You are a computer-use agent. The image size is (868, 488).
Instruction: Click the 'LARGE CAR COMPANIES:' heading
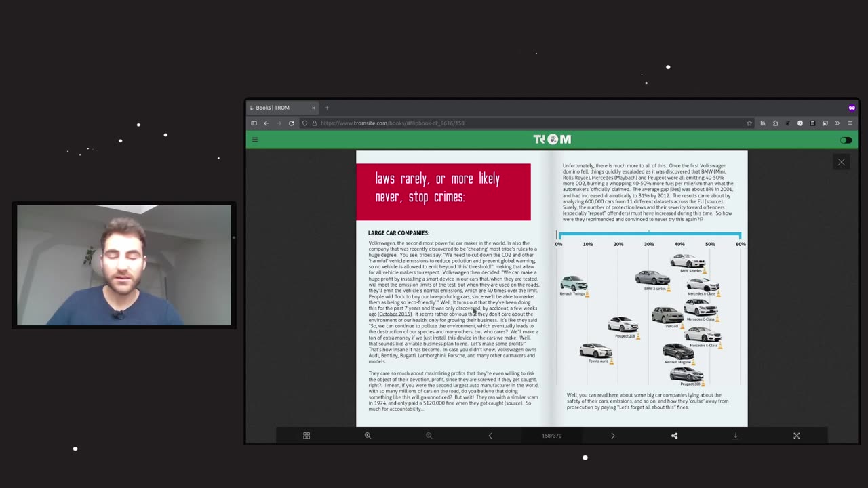[x=399, y=233]
